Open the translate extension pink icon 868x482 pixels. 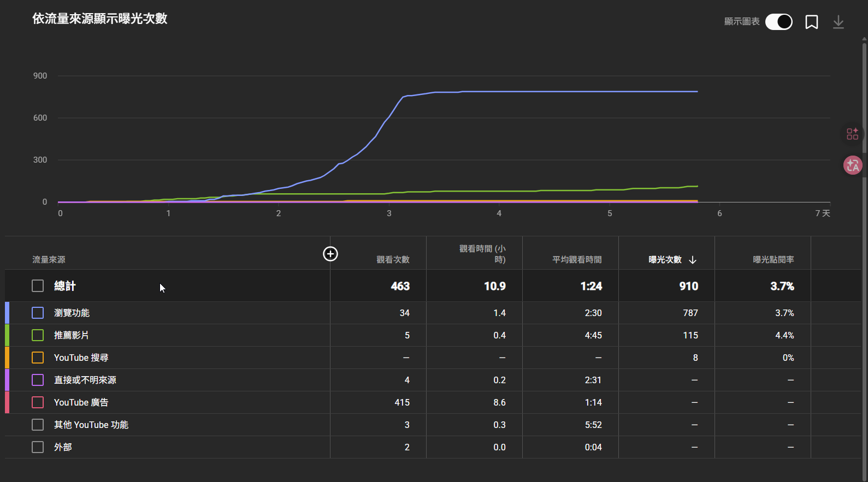[853, 165]
